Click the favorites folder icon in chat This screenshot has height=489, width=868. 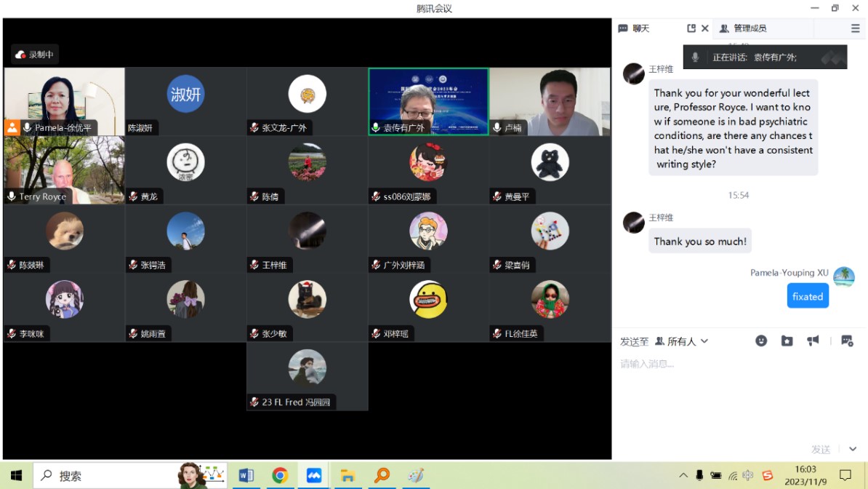[787, 341]
